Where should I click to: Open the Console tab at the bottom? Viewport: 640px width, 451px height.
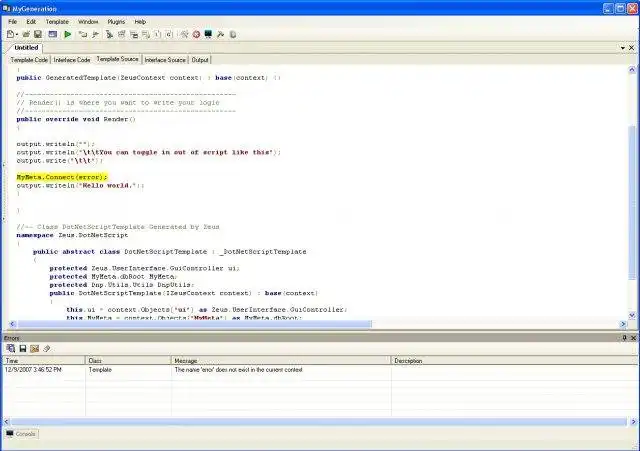[21, 433]
